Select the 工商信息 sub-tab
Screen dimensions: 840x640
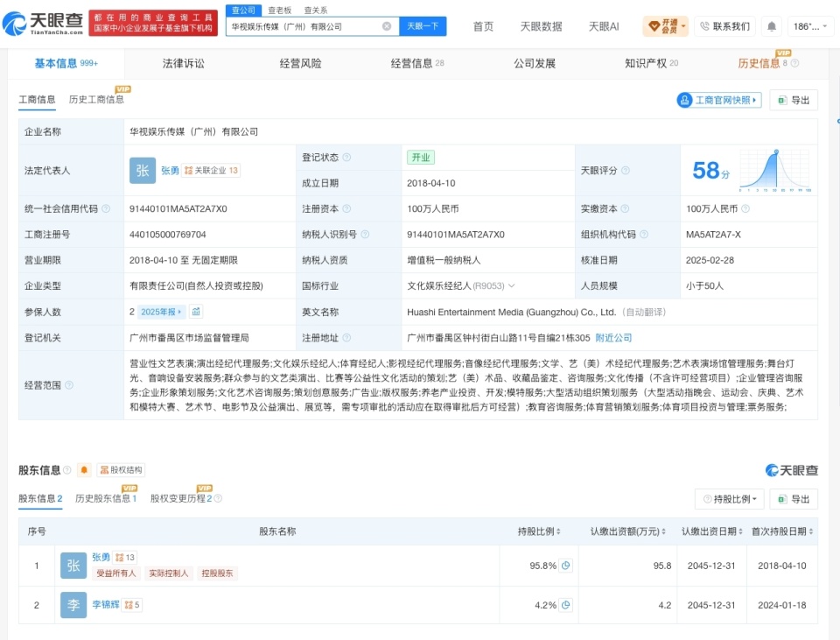(37, 100)
